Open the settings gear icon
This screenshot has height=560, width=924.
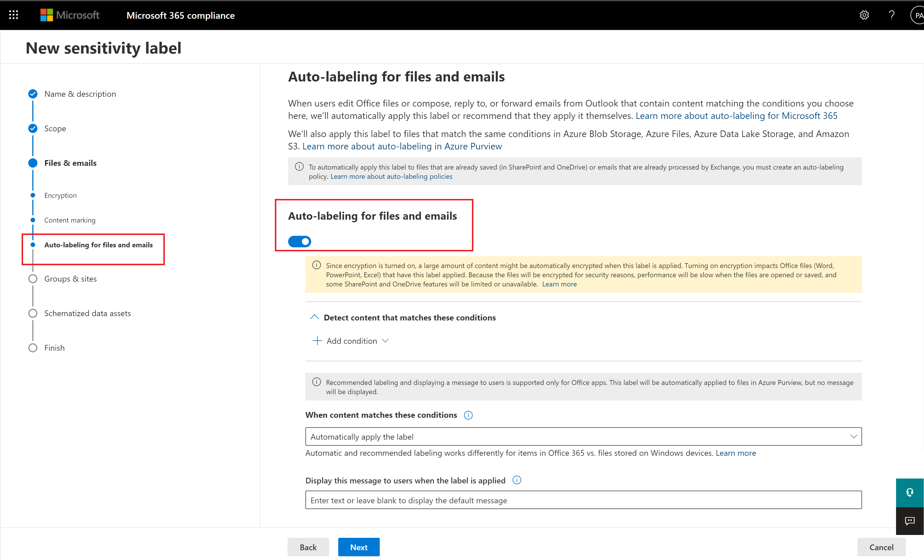(864, 15)
